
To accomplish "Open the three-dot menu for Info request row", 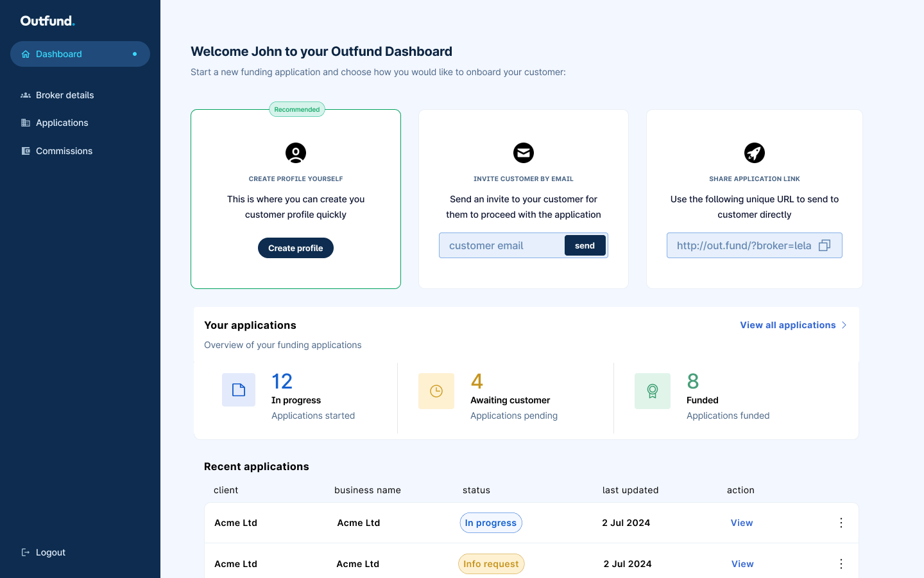I will tap(841, 564).
